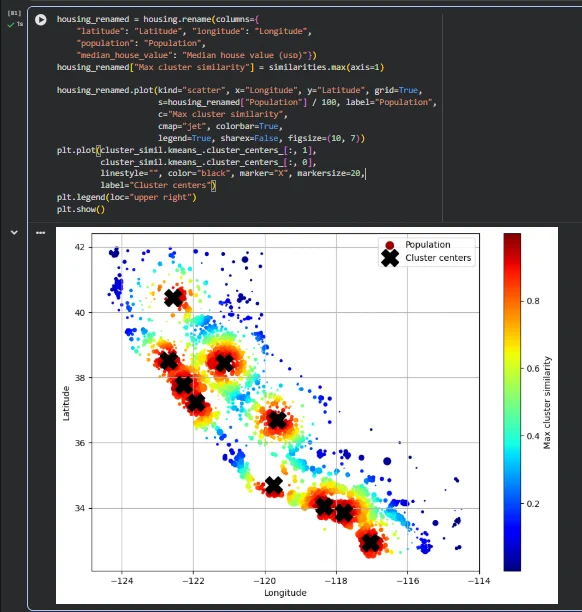Screen dimensions: 582x612
Task: Place cursor on '"latitude": "Latitude"' line
Action: (194, 31)
